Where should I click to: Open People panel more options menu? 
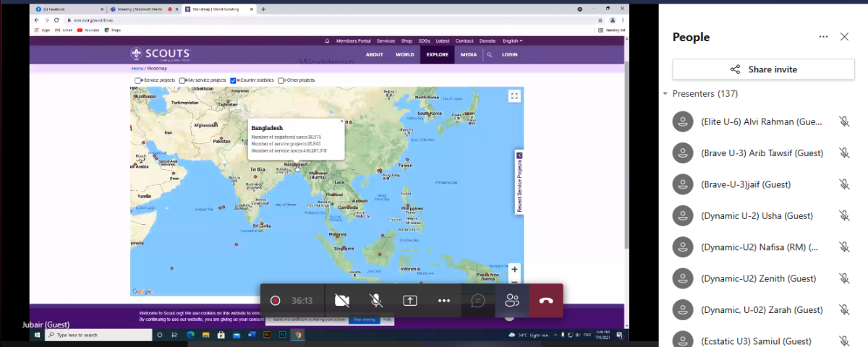coord(823,37)
